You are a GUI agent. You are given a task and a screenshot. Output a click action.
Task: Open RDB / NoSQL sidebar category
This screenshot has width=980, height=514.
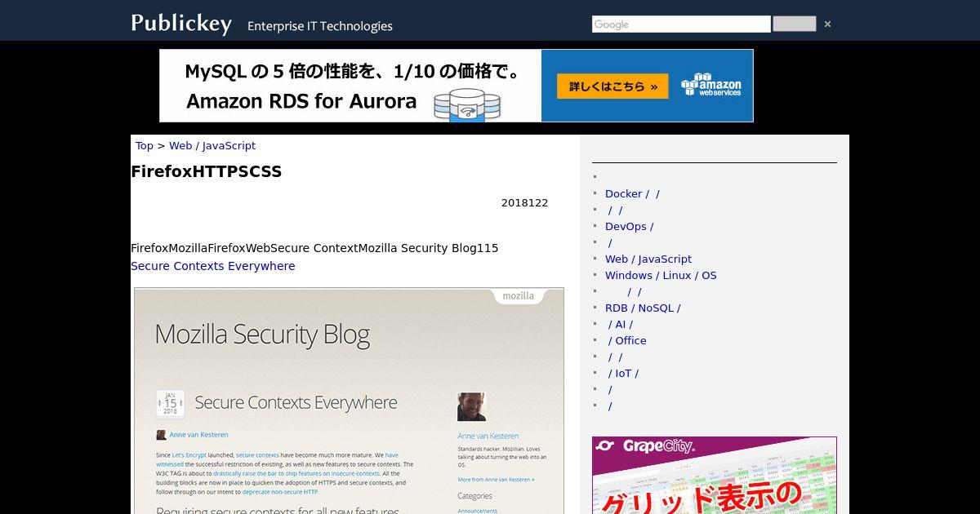click(x=643, y=308)
